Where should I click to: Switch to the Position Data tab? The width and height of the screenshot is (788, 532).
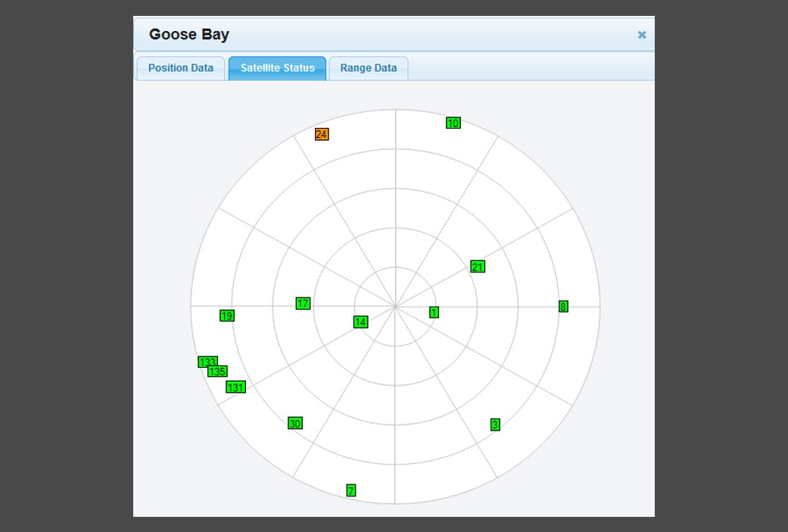[x=180, y=68]
